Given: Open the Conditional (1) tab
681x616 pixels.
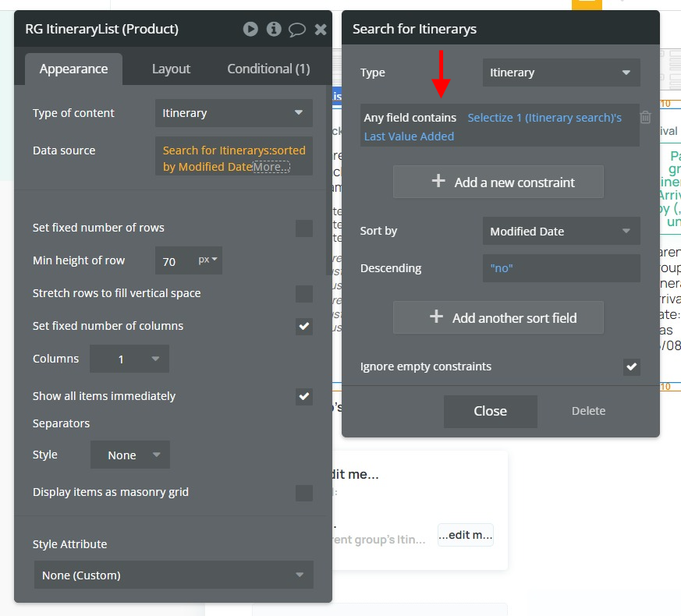Looking at the screenshot, I should coord(268,69).
